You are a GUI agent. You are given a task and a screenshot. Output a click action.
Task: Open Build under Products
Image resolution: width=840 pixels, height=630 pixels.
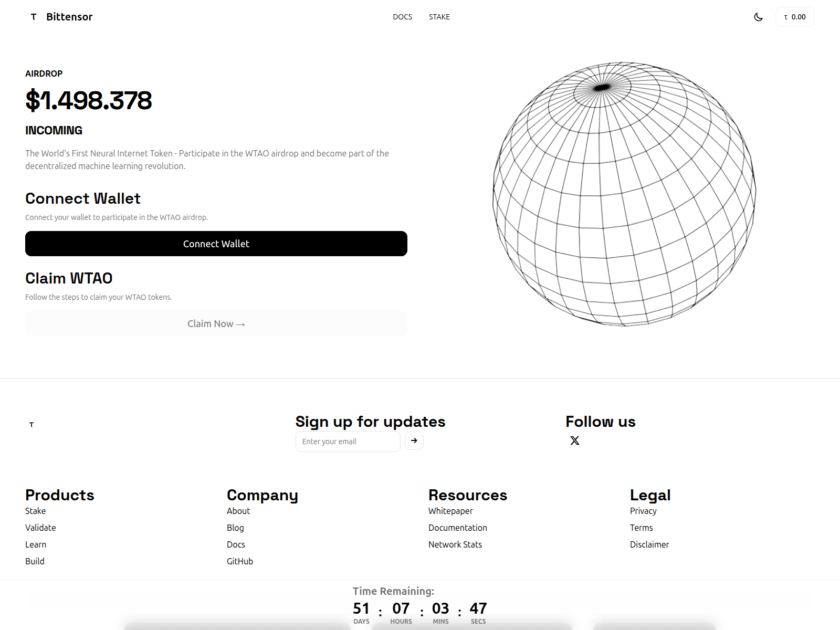pyautogui.click(x=35, y=561)
